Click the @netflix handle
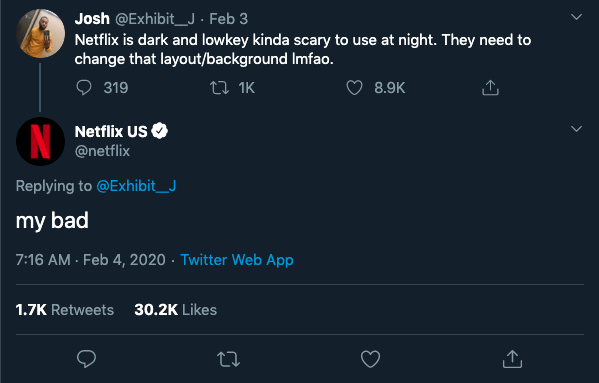The width and height of the screenshot is (599, 383). click(102, 151)
